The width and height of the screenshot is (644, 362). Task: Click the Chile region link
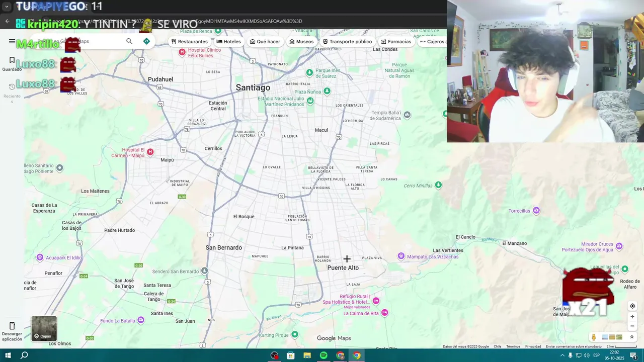coord(497,346)
